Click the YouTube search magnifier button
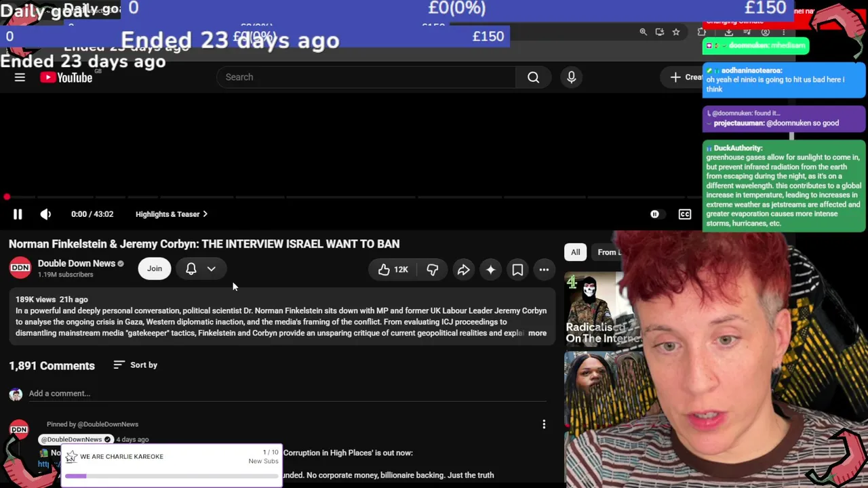This screenshot has width=868, height=488. tap(533, 77)
